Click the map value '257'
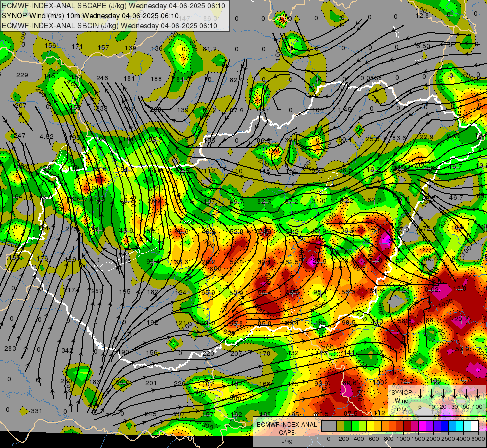 point(97,291)
